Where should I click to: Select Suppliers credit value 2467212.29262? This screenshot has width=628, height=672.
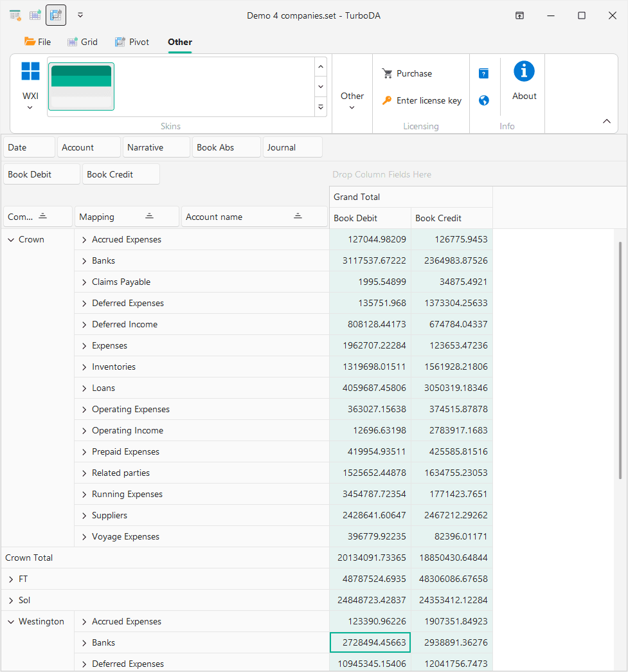click(452, 515)
